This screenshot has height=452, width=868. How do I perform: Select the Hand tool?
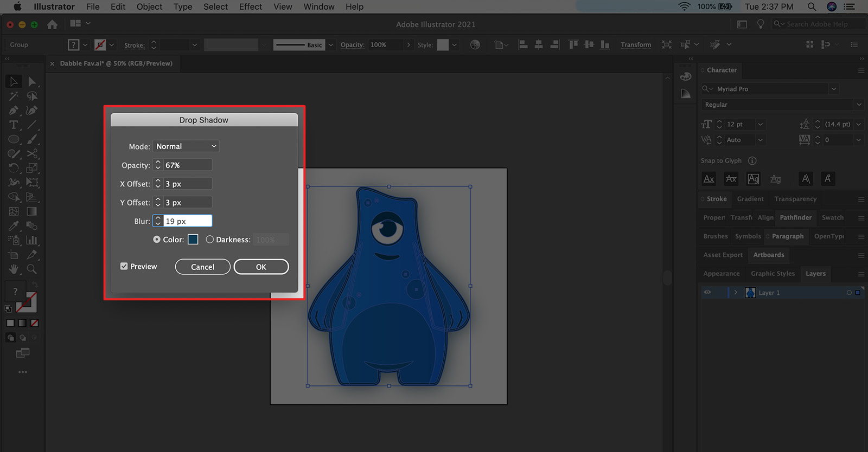click(14, 269)
